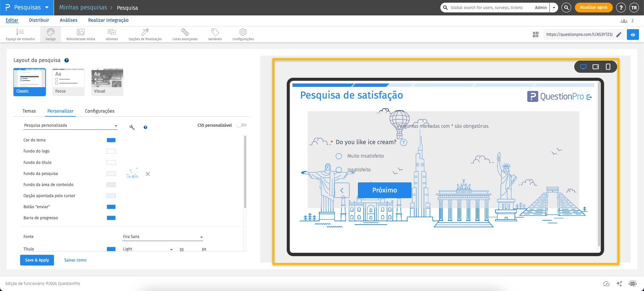644x291 pixels.
Task: Switch preview to tablet view
Action: (596, 67)
